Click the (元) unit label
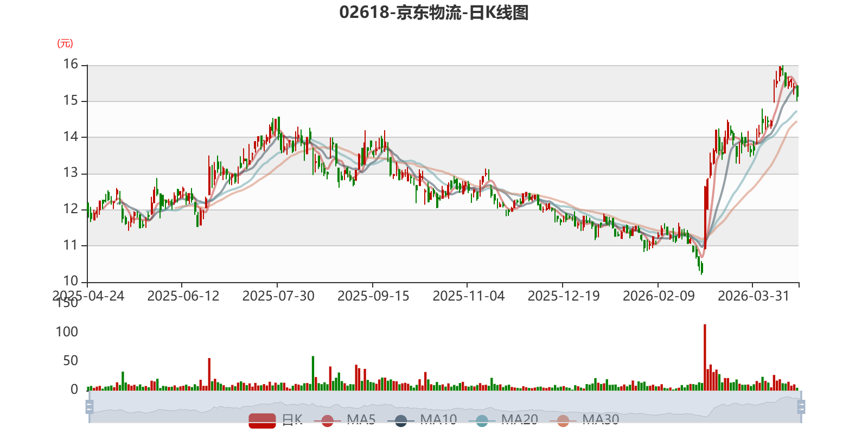Image resolution: width=868 pixels, height=434 pixels. tap(65, 43)
